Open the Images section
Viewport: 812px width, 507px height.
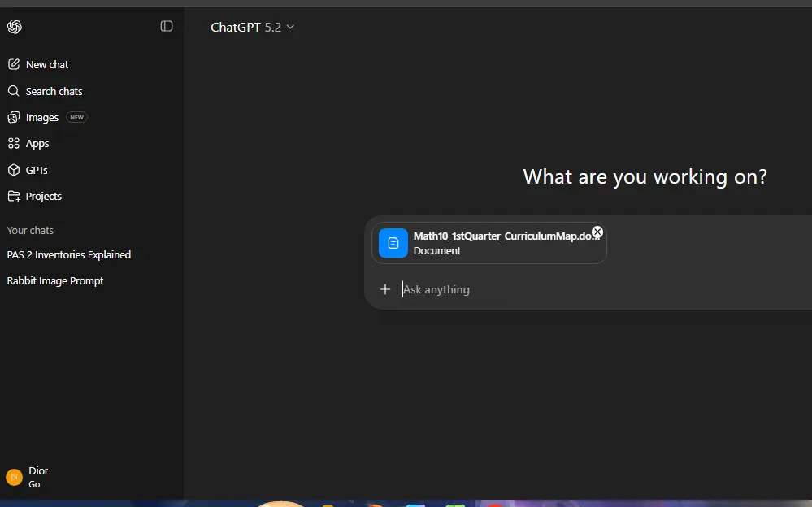42,118
